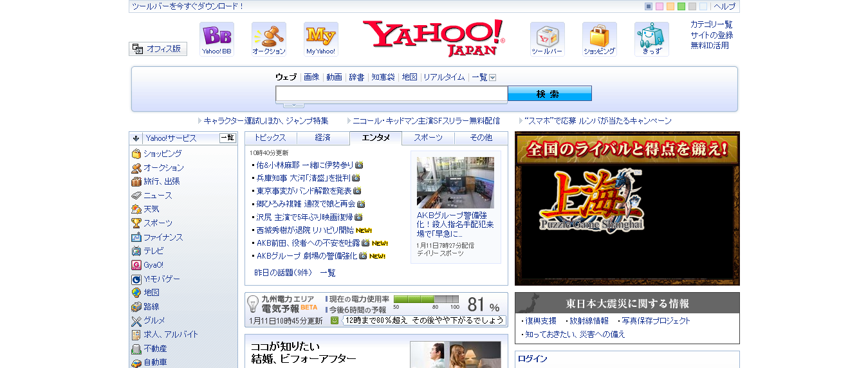Viewport: 868px width, 368px height.
Task: Click camera icon next to 兵庫県知事 headline
Action: click(x=356, y=178)
